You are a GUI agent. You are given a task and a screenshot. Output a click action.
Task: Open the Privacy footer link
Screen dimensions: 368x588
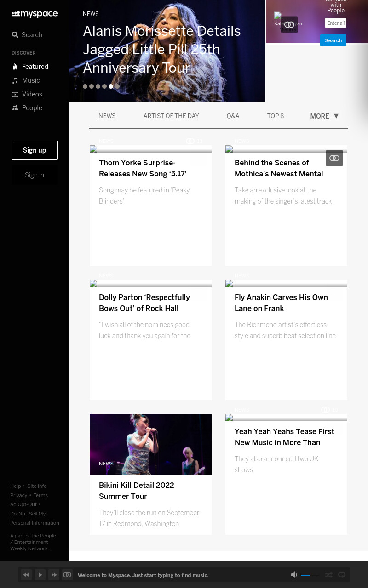tap(19, 495)
